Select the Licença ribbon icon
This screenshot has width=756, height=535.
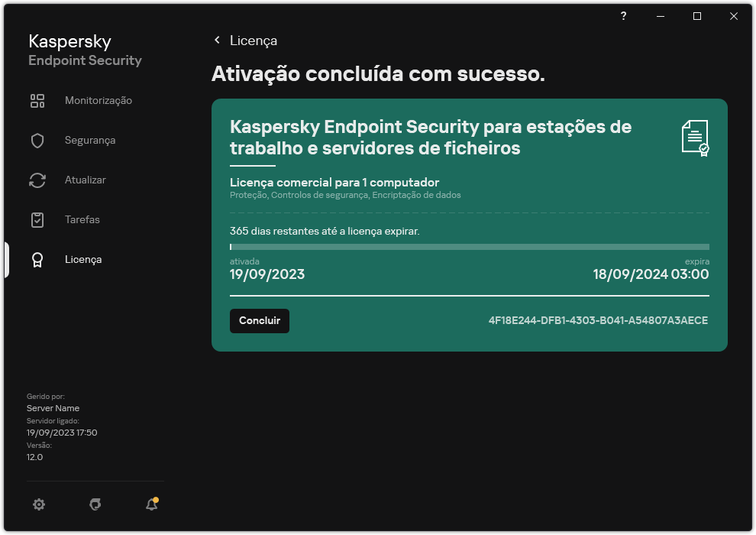pos(37,259)
